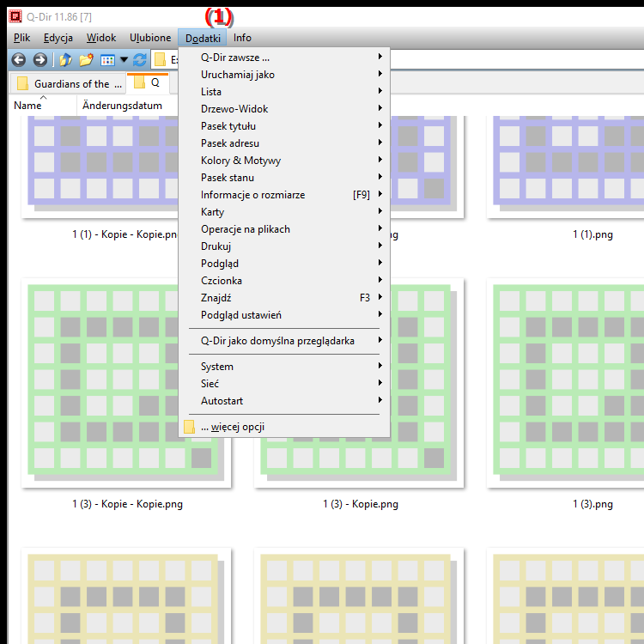
Task: Switch to the Guardians of the ... tab
Action: tap(70, 84)
